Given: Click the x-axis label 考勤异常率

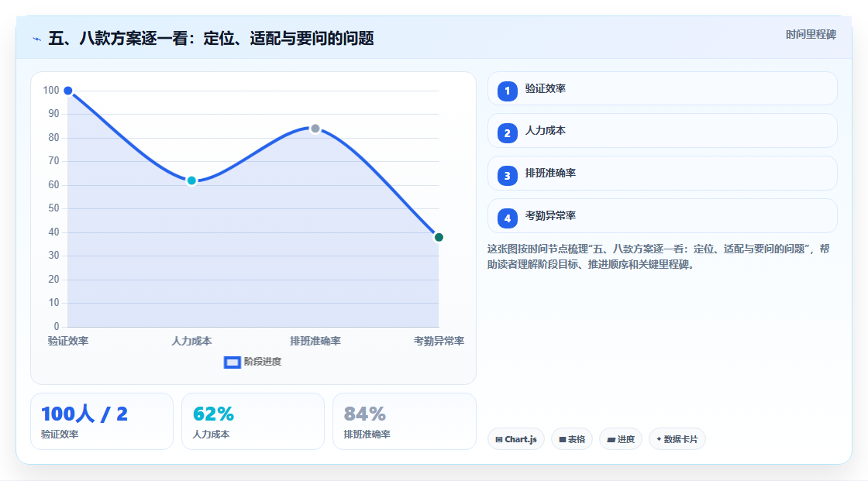Looking at the screenshot, I should (439, 341).
